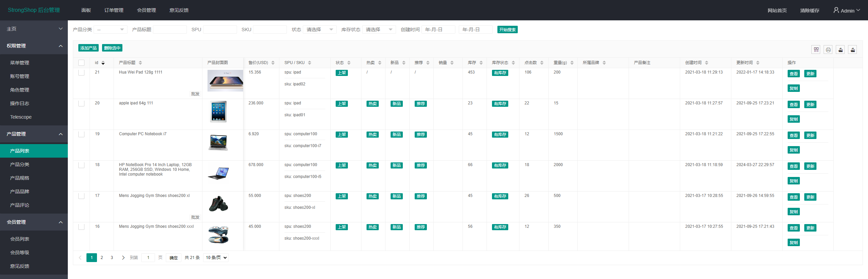The image size is (868, 279).
Task: Sort by 点击数 column arrows
Action: (x=542, y=63)
